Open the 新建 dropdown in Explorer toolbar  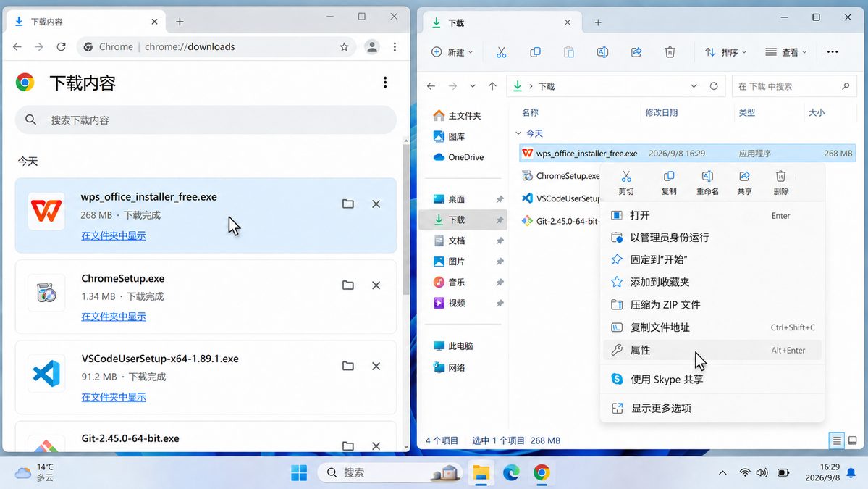452,52
